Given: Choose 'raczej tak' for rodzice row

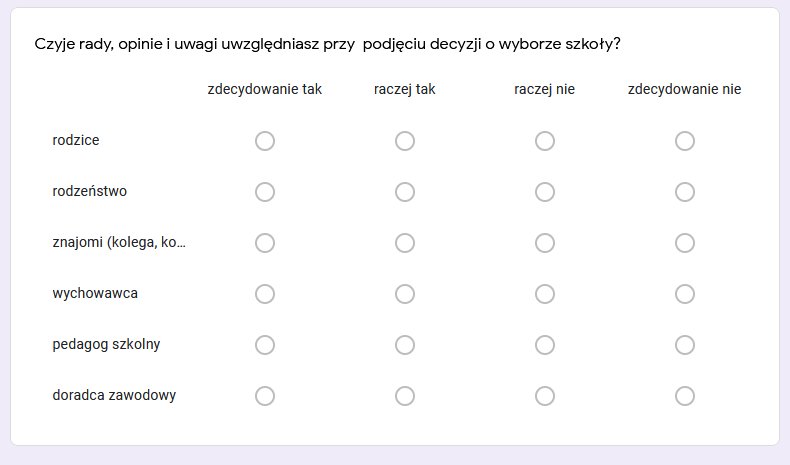Looking at the screenshot, I should tap(405, 141).
